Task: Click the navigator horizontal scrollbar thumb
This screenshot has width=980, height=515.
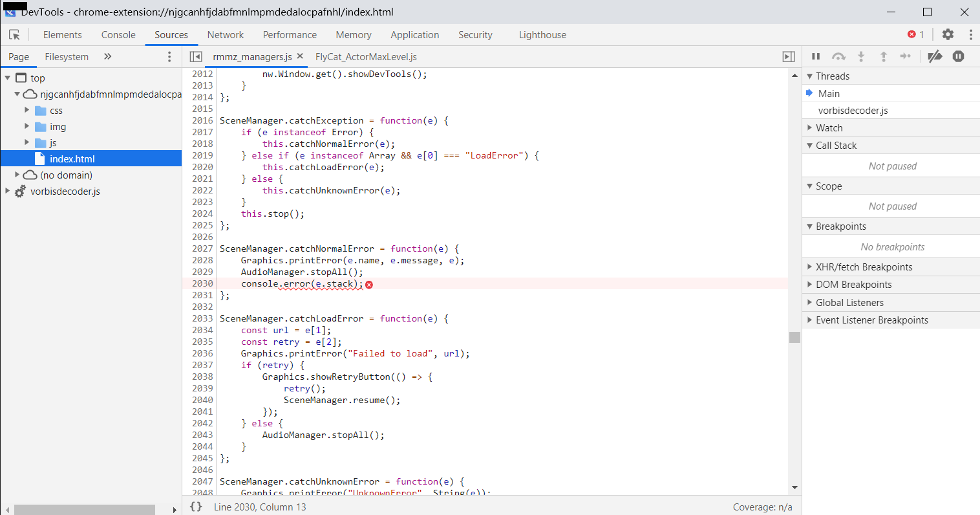Action: [x=85, y=510]
